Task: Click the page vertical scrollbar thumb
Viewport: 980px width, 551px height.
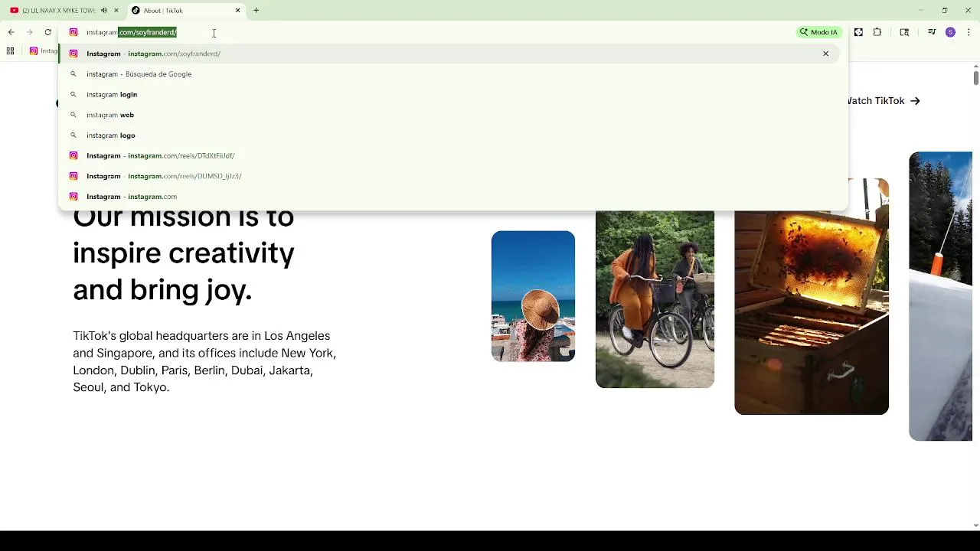Action: tap(975, 77)
